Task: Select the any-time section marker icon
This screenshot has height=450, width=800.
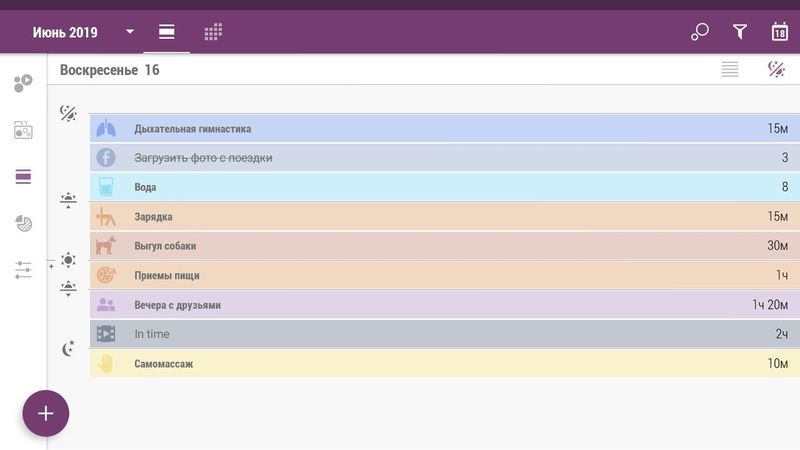Action: coord(68,113)
